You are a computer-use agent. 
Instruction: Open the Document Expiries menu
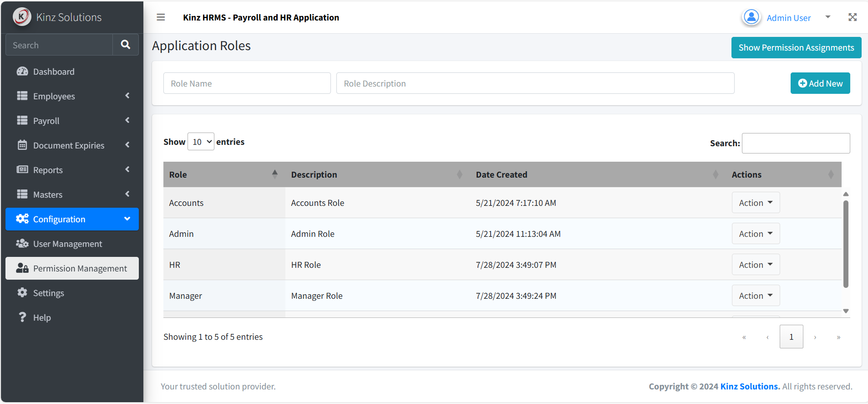tap(72, 145)
